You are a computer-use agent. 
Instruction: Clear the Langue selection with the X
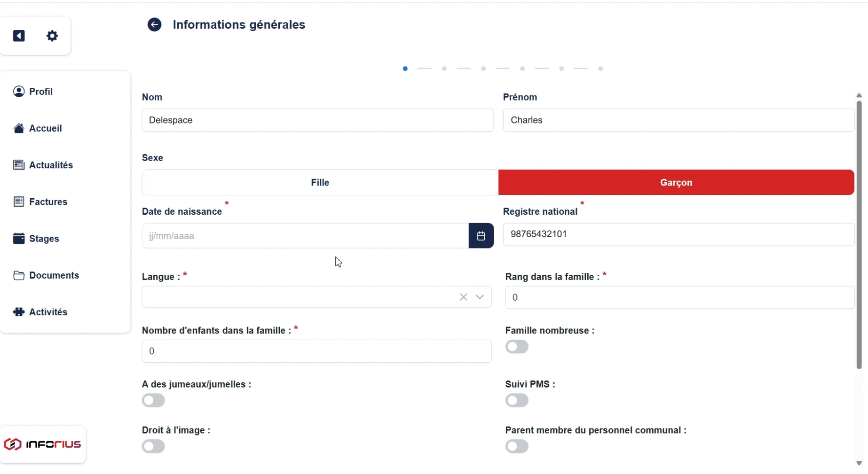tap(463, 297)
